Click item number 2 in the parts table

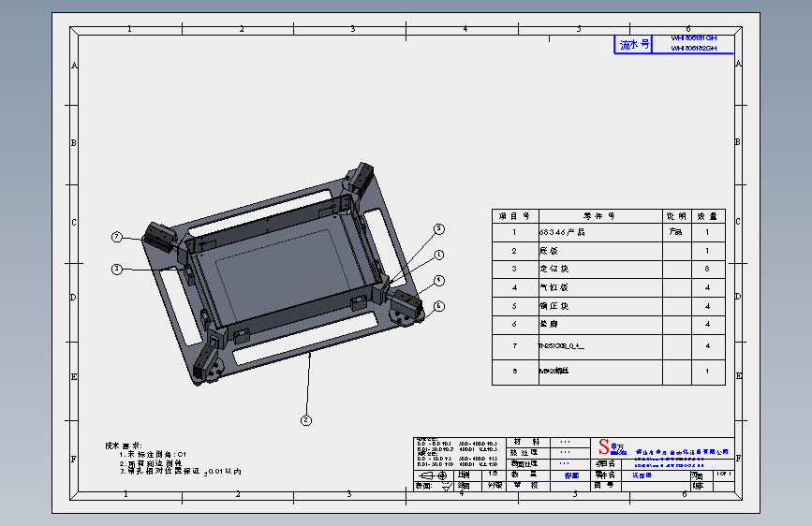coord(514,251)
